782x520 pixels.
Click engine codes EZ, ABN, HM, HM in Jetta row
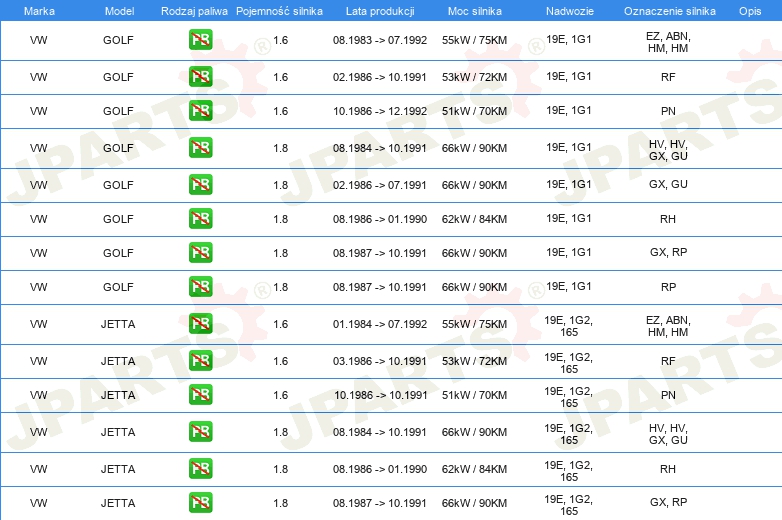click(668, 326)
